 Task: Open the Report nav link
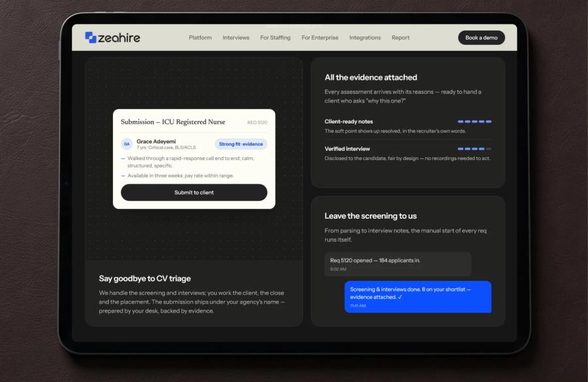[400, 37]
